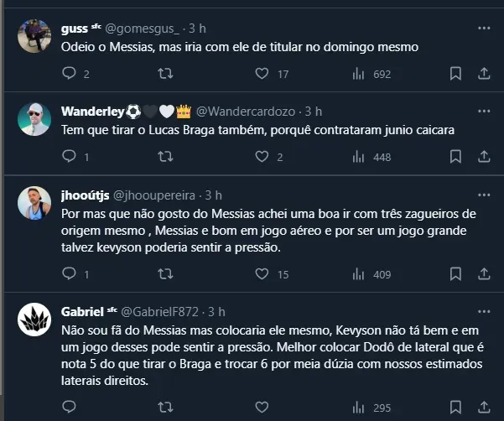504x421 pixels.
Task: Open more options on Wanderley's tweet
Action: point(484,111)
